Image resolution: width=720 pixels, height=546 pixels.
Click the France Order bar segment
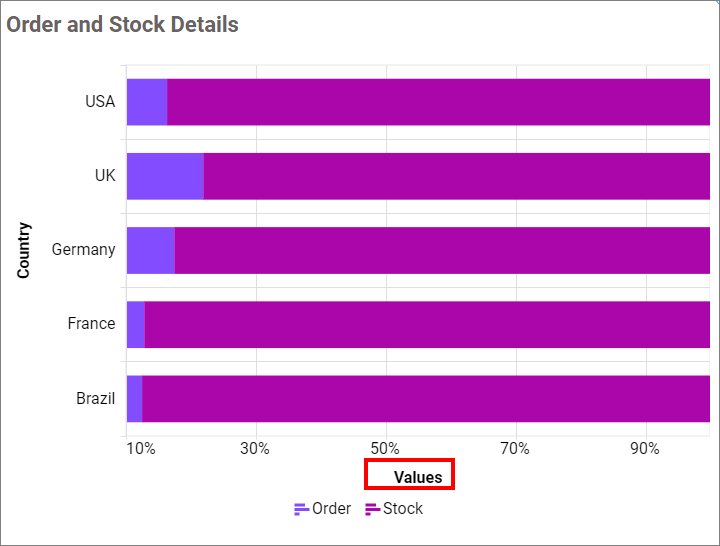pos(136,324)
